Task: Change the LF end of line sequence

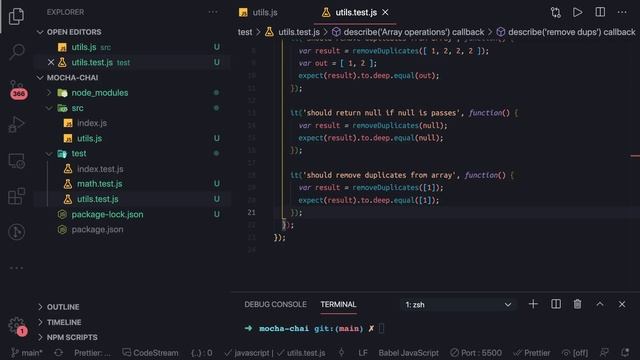Action: 363,353
